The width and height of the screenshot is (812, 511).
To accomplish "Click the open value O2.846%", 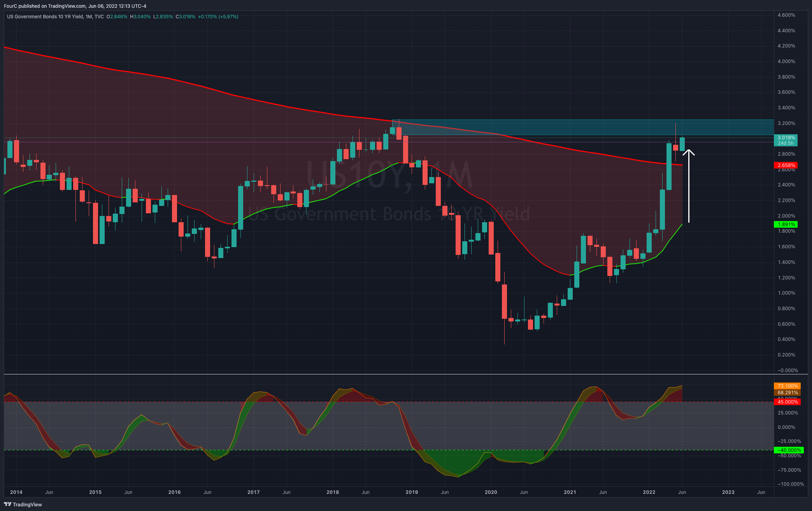I will tap(117, 17).
